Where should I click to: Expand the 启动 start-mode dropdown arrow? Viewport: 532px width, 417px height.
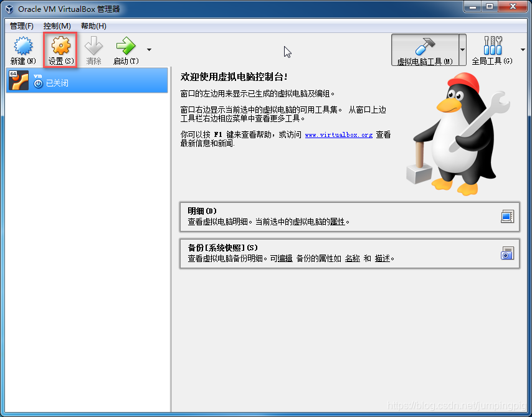pos(149,50)
